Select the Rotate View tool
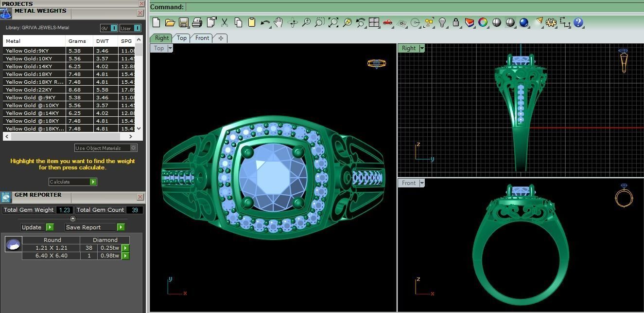 [293, 22]
